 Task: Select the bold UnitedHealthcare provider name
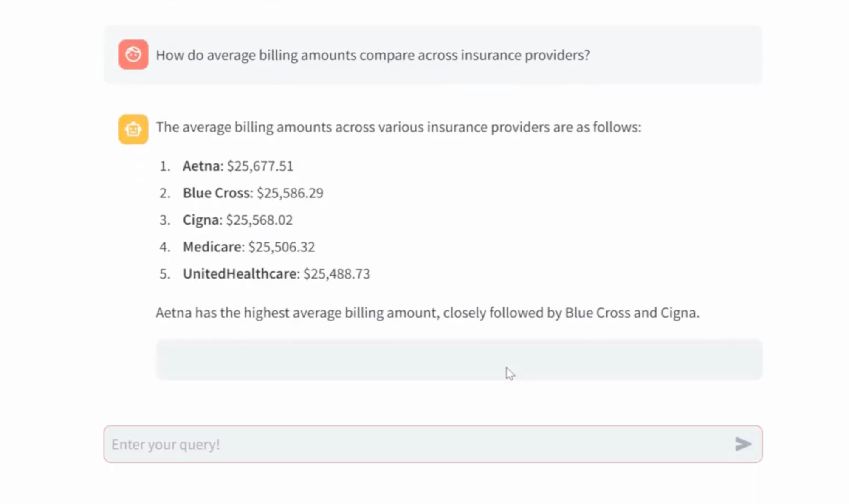[x=240, y=274]
